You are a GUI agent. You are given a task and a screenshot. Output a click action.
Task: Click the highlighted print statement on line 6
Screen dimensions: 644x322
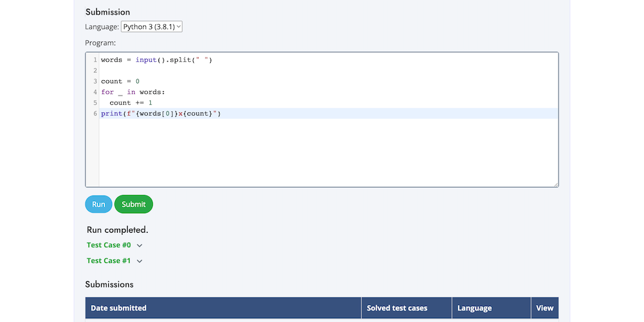tap(161, 114)
